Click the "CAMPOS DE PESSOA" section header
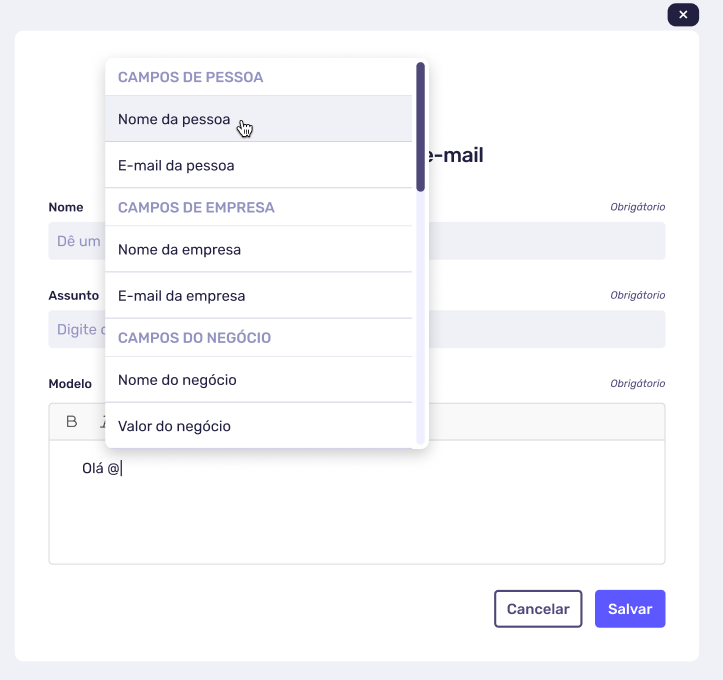This screenshot has width=723, height=680. 190,77
